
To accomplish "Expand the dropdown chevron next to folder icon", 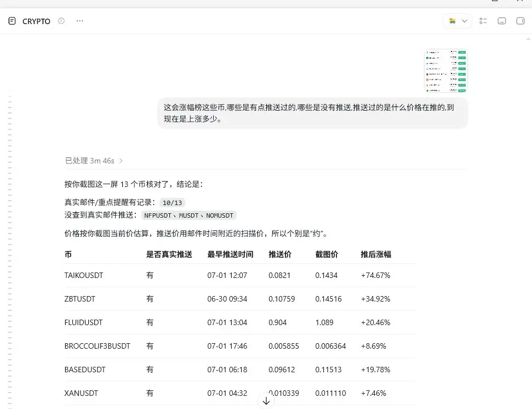I will click(465, 21).
